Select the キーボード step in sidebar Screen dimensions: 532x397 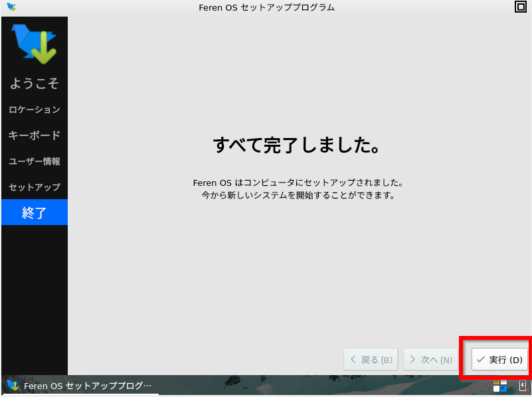click(x=35, y=135)
